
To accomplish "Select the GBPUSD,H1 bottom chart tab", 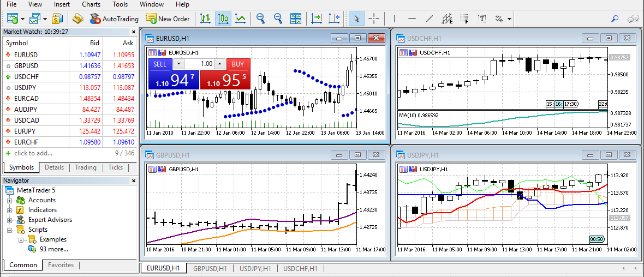I will click(210, 268).
